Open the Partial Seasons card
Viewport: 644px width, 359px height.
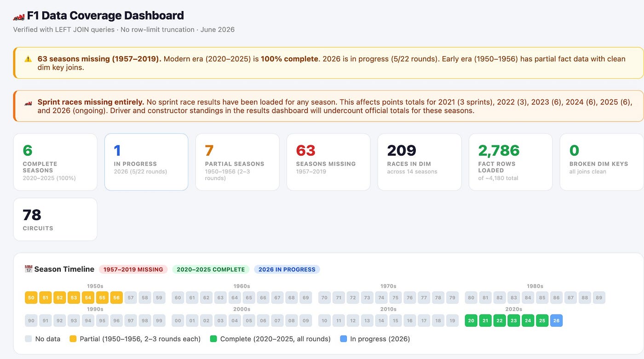tap(237, 162)
